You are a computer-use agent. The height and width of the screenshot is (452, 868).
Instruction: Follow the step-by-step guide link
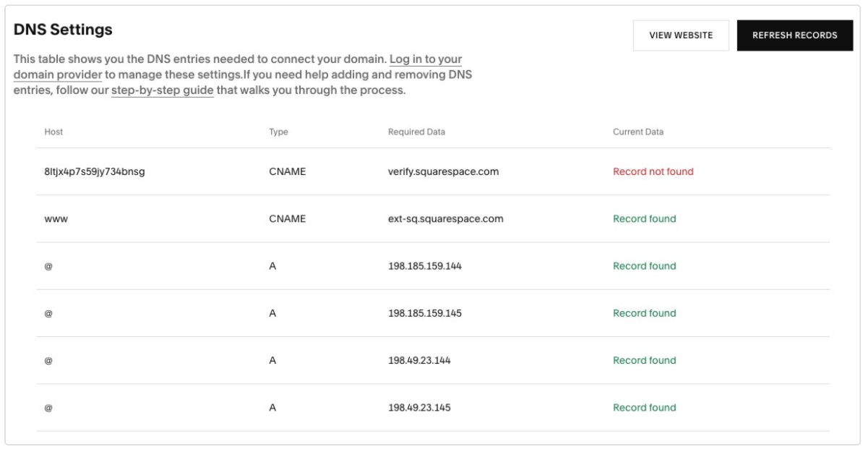tap(162, 91)
